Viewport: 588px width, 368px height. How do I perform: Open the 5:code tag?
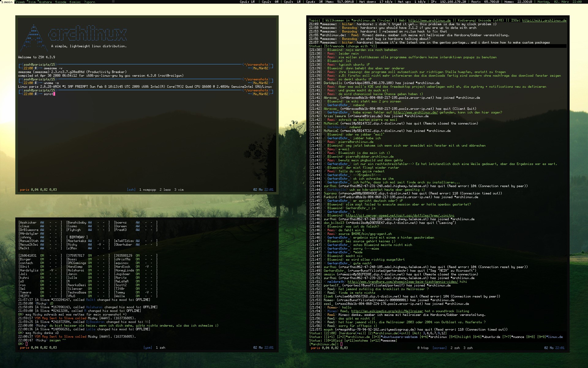click(61, 2)
